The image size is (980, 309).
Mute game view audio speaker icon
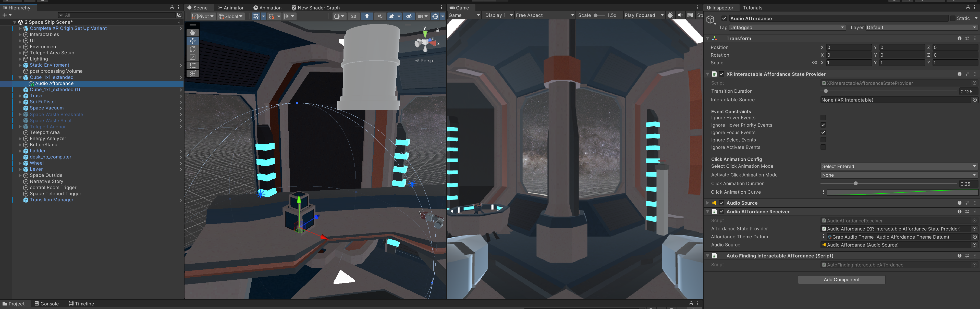pos(680,15)
